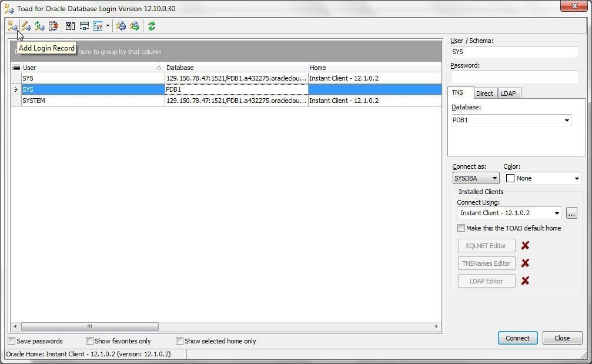Click the LDAP Editor button
This screenshot has height=364, width=592.
pos(486,281)
